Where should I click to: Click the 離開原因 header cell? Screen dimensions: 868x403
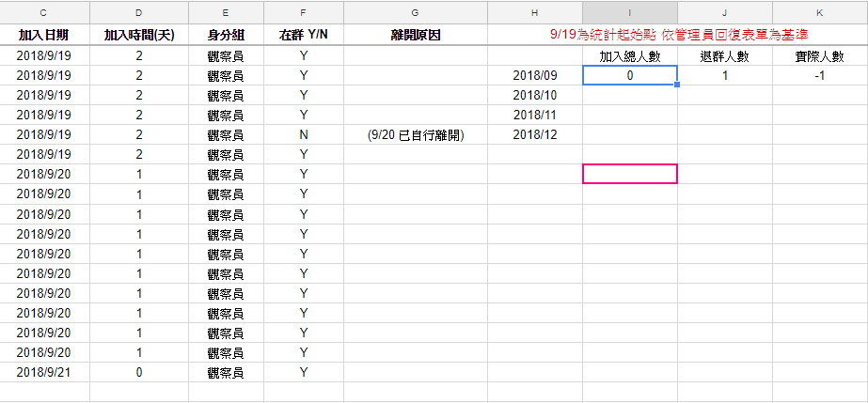pos(416,36)
